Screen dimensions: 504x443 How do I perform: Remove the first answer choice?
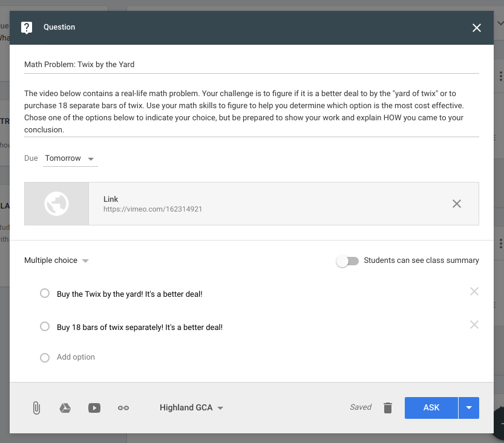[474, 291]
